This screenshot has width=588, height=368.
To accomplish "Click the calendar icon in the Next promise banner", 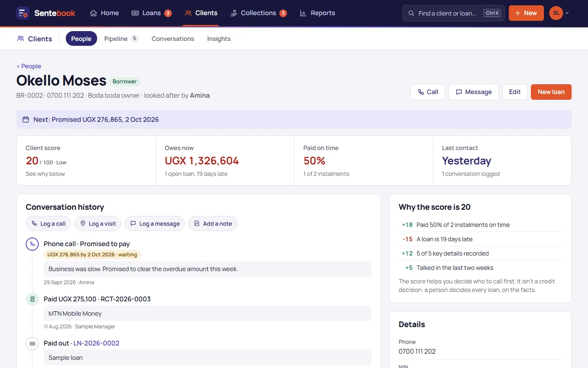I will [26, 119].
